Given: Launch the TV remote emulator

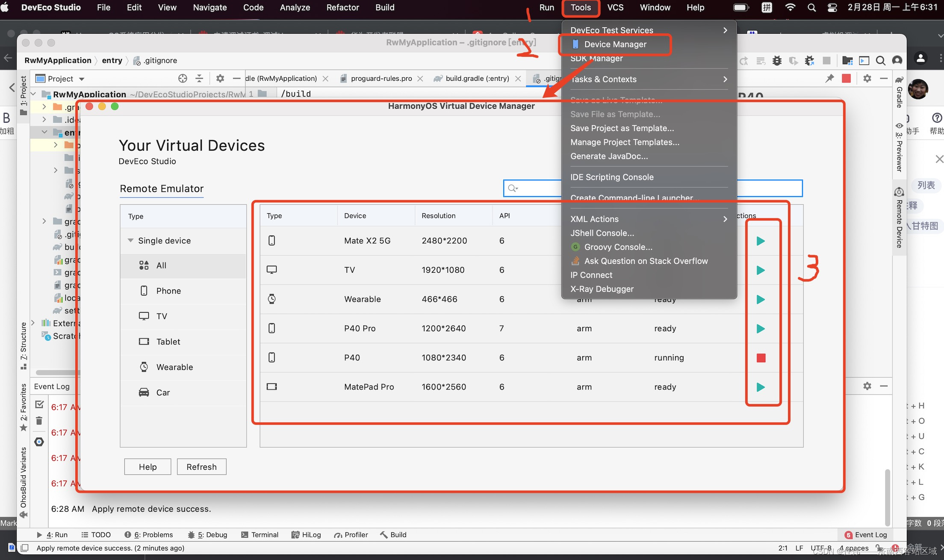Looking at the screenshot, I should tap(761, 270).
